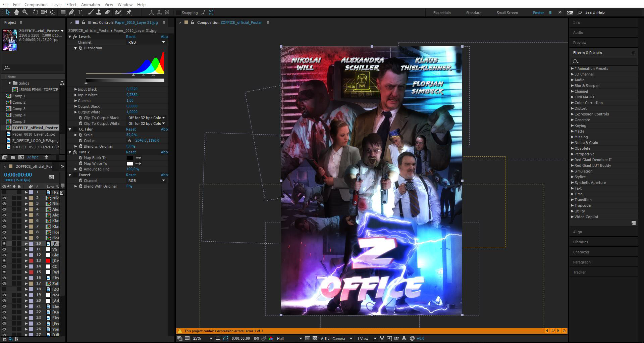Viewport: 644px width, 343px height.
Task: Click the Interpret Footage icon in Project panel
Action: pyautogui.click(x=5, y=157)
